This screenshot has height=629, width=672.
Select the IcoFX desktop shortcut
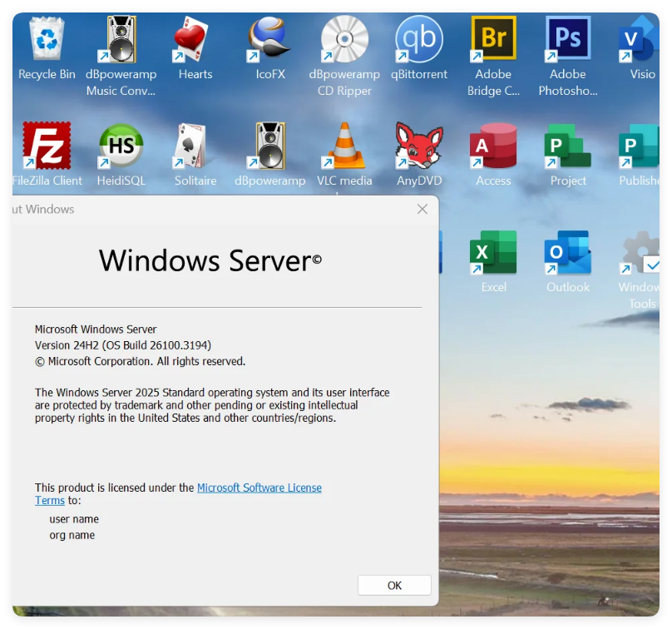click(270, 39)
